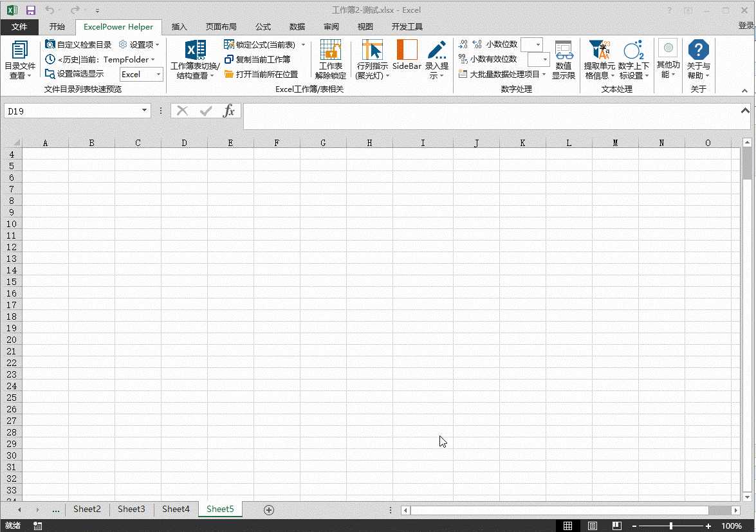Click 锁定公式(当前表) lock formulas
The width and height of the screenshot is (756, 532).
[x=260, y=44]
